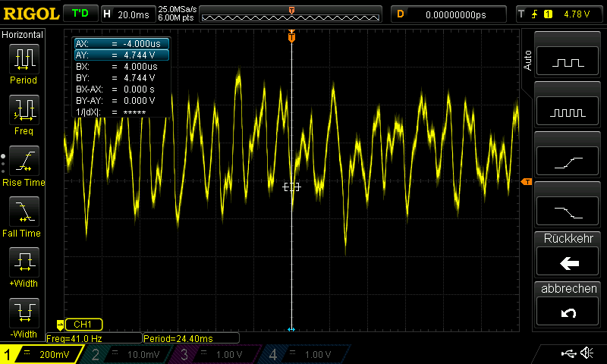Click the orange trigger position marker at top
Image resolution: width=607 pixels, height=364 pixels.
[291, 36]
